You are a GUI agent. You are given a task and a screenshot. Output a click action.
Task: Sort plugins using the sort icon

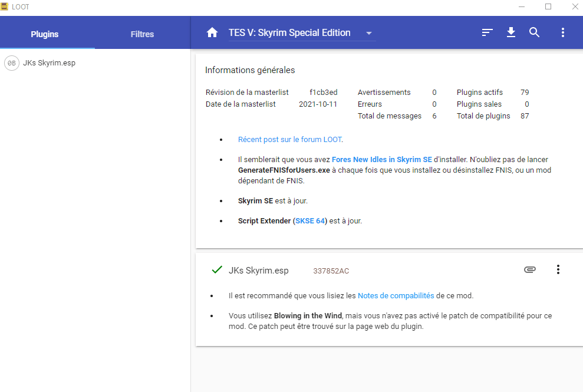point(487,33)
